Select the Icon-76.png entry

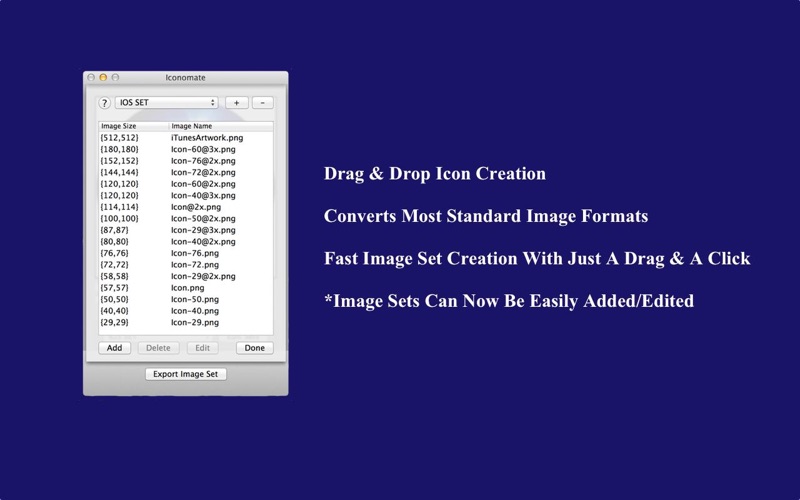[195, 253]
